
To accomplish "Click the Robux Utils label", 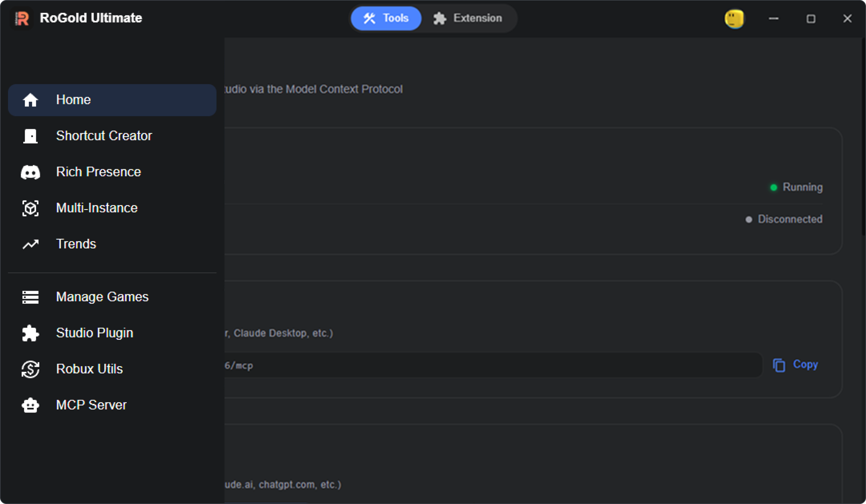I will (x=89, y=369).
